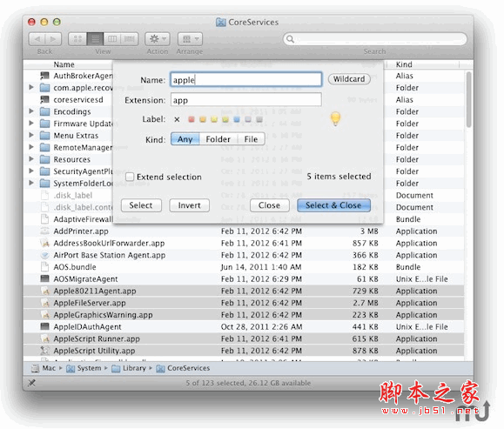Click the coreservicesd alias icon
This screenshot has height=429, width=504.
coord(44,99)
